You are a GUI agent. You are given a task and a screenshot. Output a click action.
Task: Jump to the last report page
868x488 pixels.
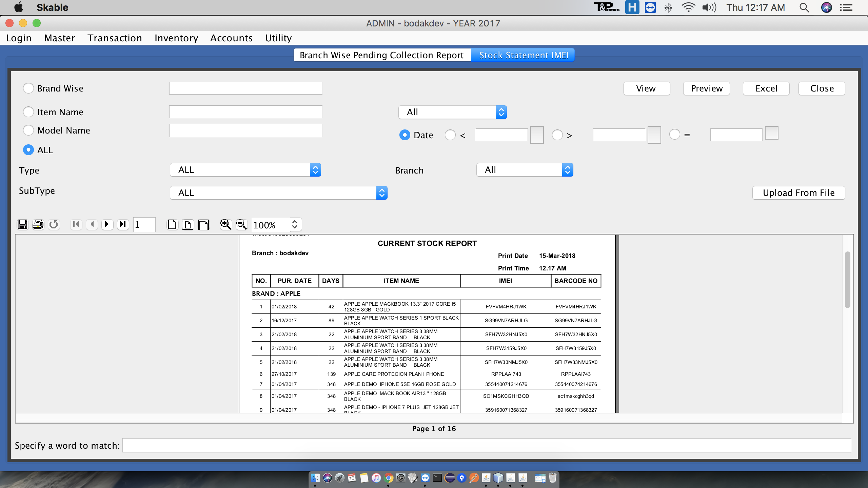point(123,224)
